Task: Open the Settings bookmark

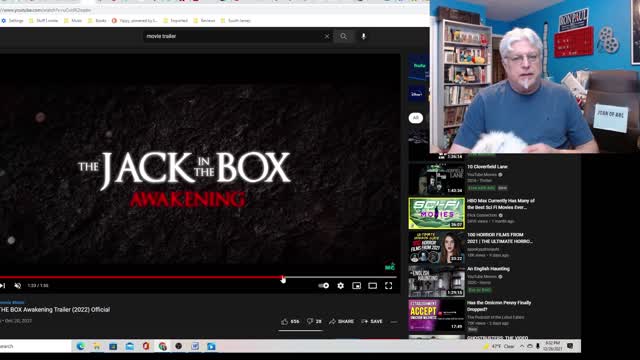Action: tap(13, 20)
